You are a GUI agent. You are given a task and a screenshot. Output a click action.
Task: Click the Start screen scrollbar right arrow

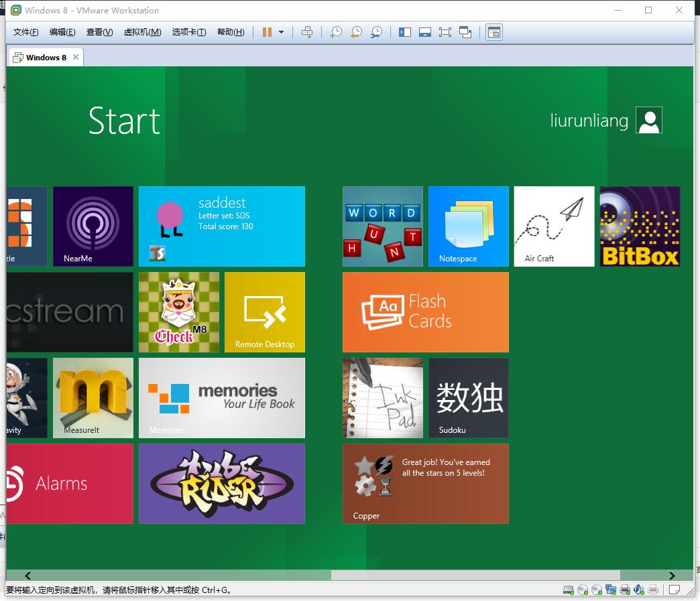tap(671, 576)
